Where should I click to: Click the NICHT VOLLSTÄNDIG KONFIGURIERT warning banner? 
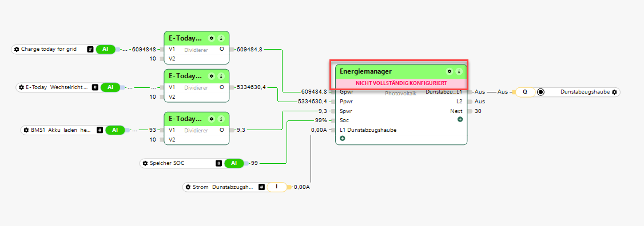pyautogui.click(x=401, y=83)
